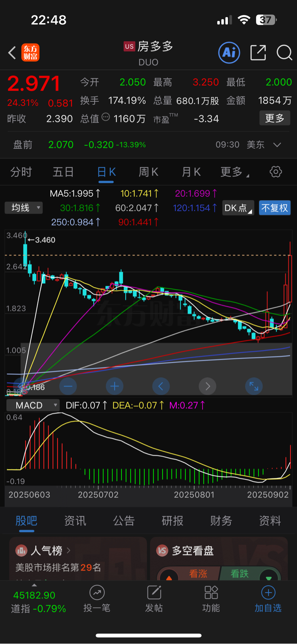Move chart left with arrow button
297x644 pixels.
click(x=161, y=386)
